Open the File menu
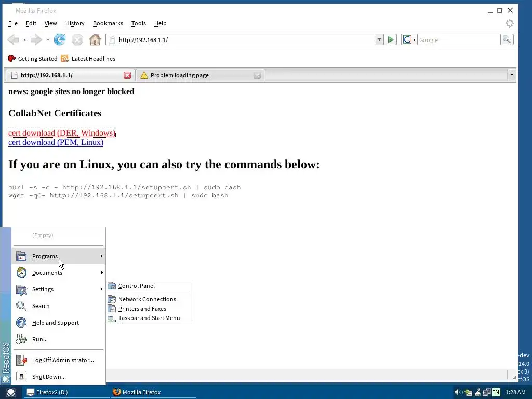 [13, 23]
